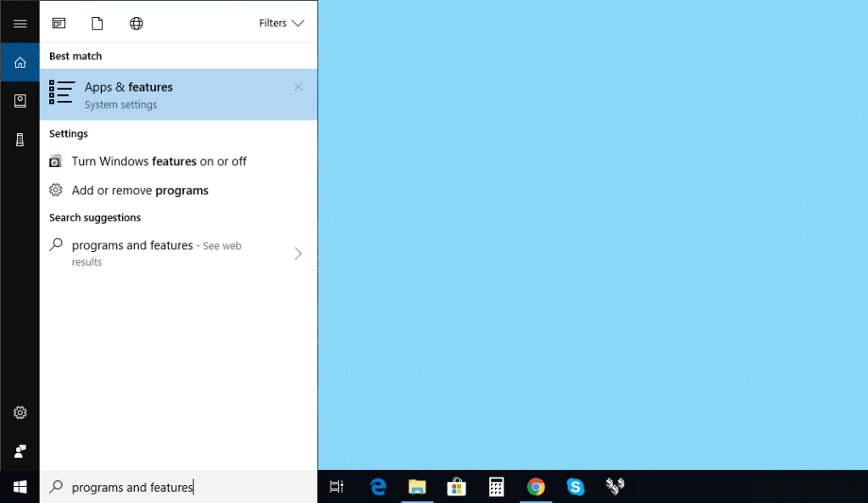Image resolution: width=868 pixels, height=503 pixels.
Task: Open the Start menu
Action: point(19,486)
